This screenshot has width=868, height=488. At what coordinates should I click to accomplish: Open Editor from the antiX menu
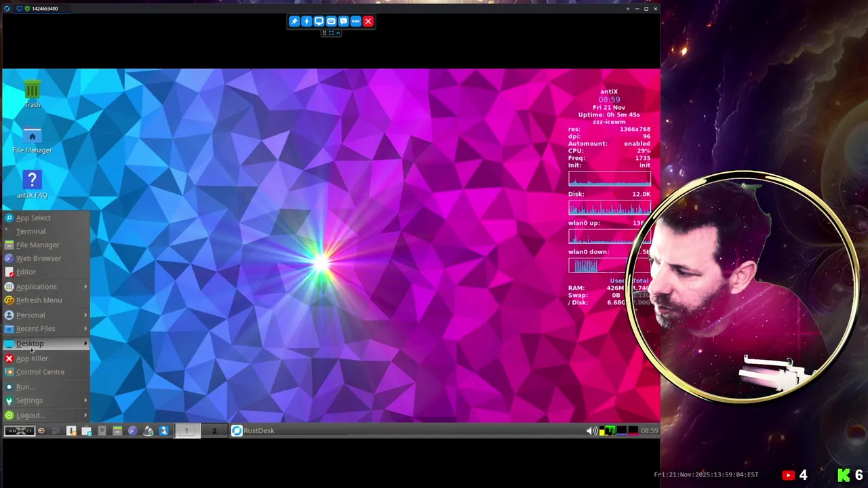point(45,272)
